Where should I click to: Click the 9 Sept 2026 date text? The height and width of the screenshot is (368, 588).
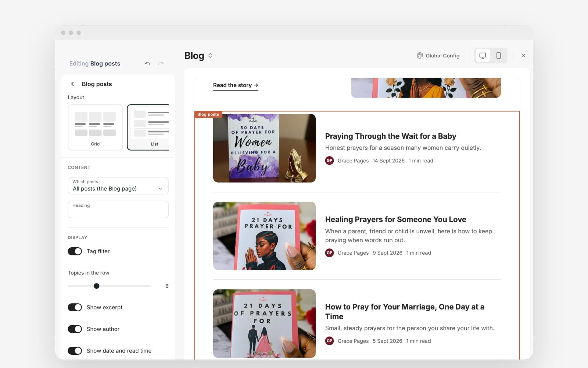pos(387,253)
